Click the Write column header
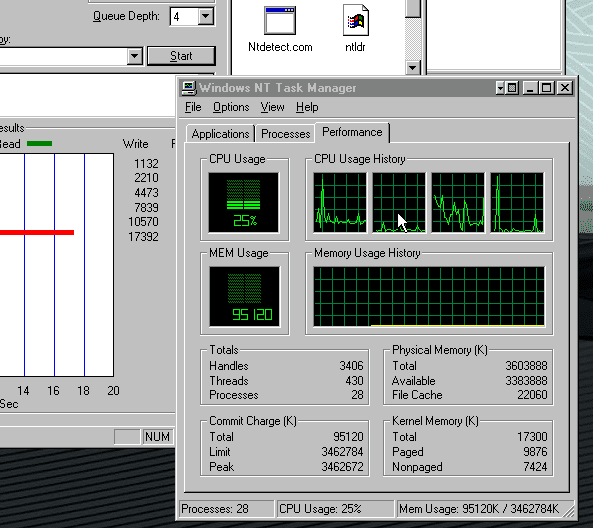This screenshot has width=593, height=528. tap(135, 144)
